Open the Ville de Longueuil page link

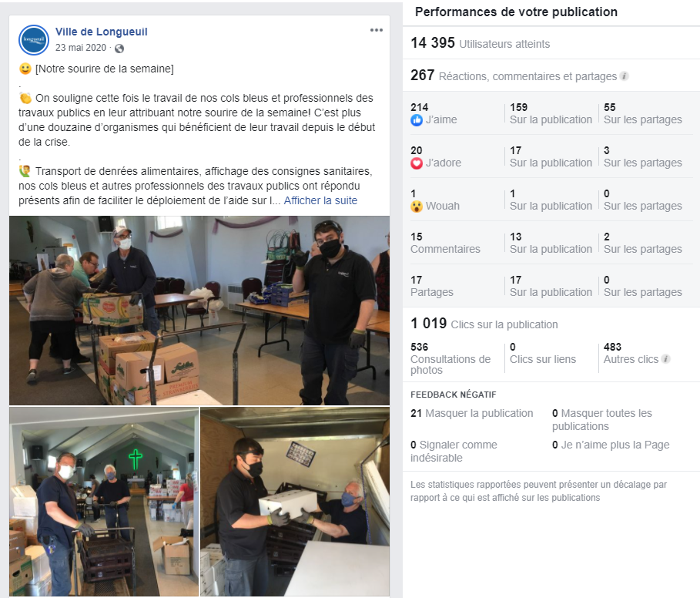pos(102,32)
